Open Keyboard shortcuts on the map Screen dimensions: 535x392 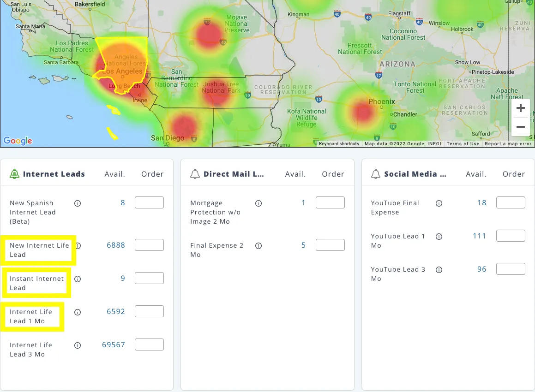click(339, 144)
